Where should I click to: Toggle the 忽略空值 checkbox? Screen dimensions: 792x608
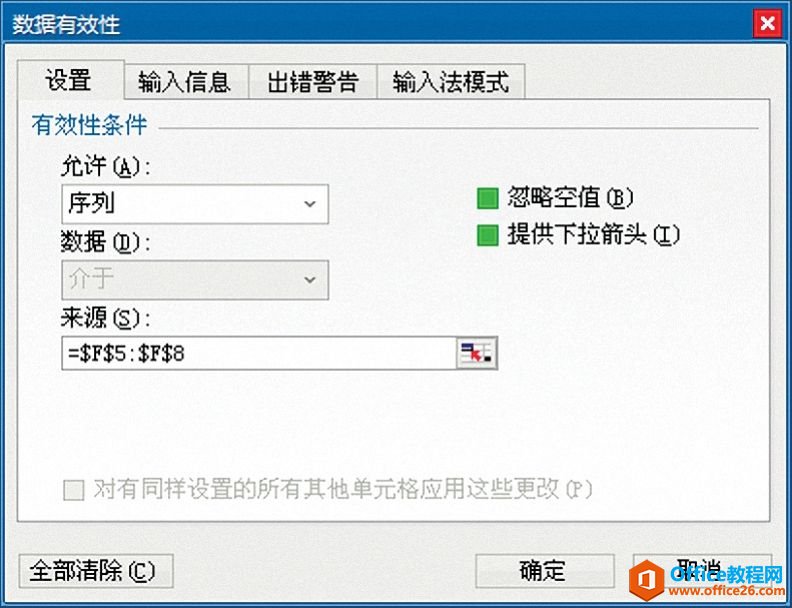(x=487, y=198)
